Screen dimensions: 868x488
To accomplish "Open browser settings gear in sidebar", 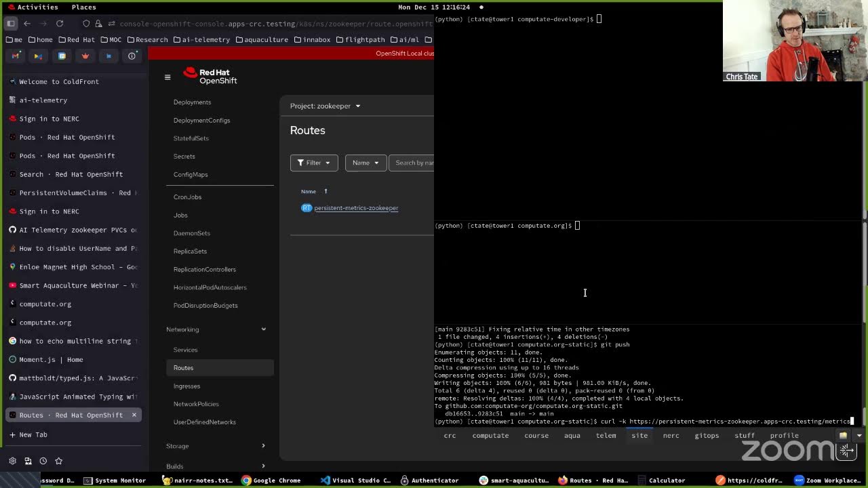I will click(x=12, y=461).
